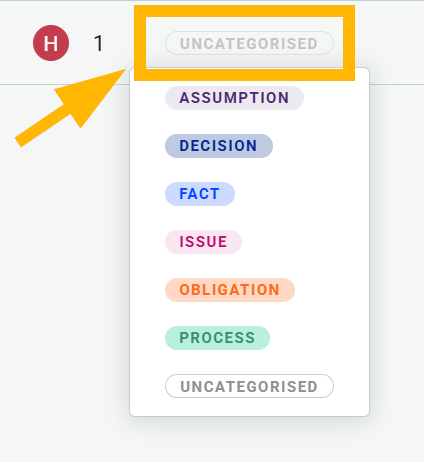Choose DECISION from the category list
The width and height of the screenshot is (424, 462).
point(219,146)
